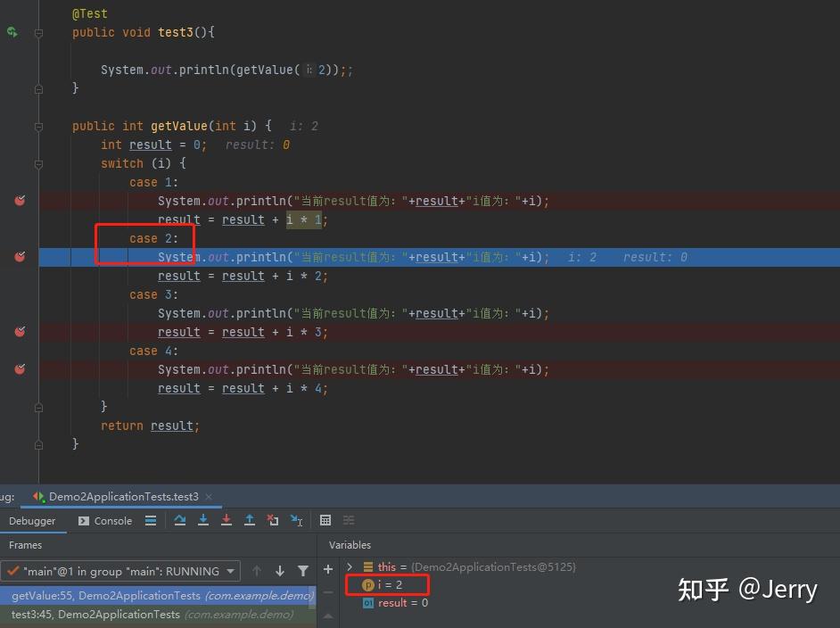Click the Drop Frame icon
The image size is (840, 628).
(273, 520)
